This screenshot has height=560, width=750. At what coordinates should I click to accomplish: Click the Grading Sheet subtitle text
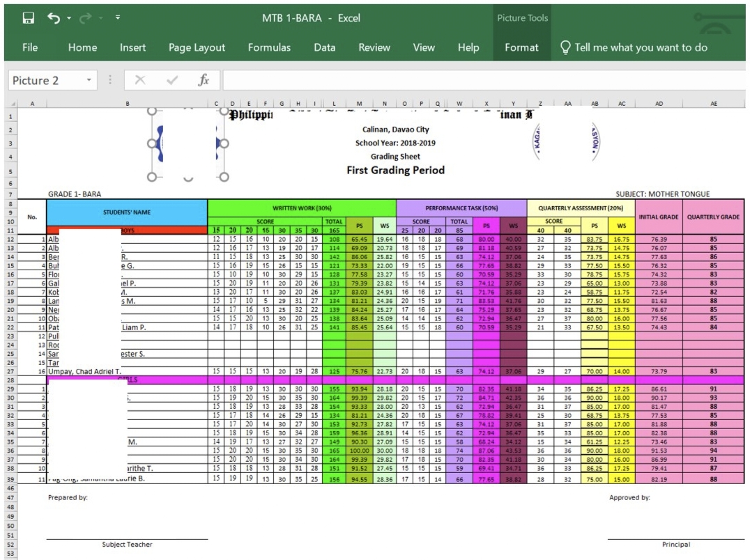[x=396, y=156]
